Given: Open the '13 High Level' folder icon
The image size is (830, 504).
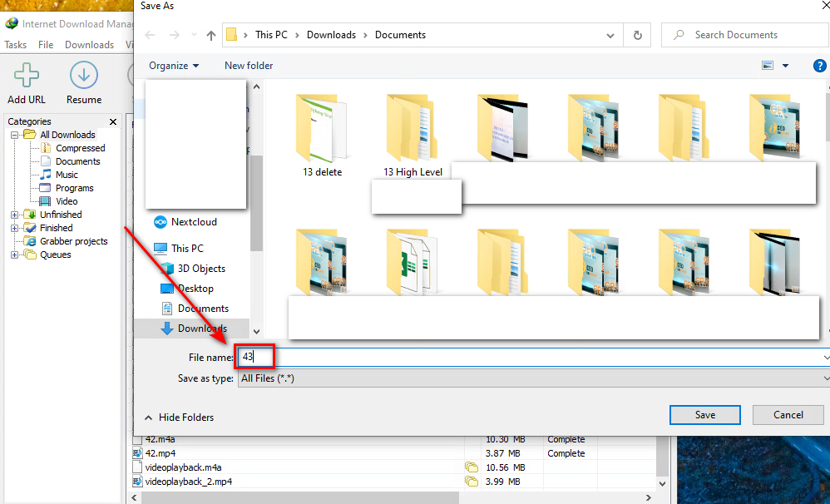Looking at the screenshot, I should click(413, 126).
